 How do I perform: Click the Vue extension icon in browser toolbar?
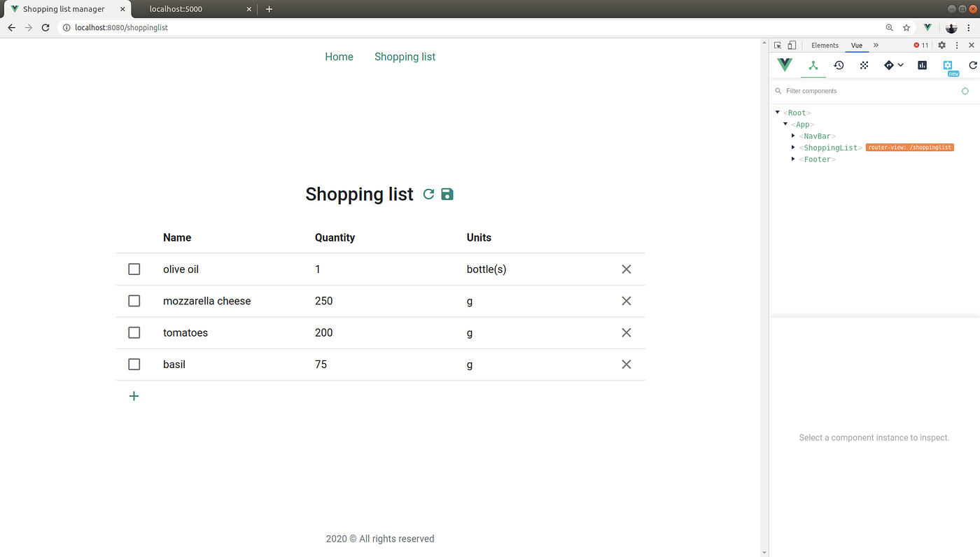(927, 28)
